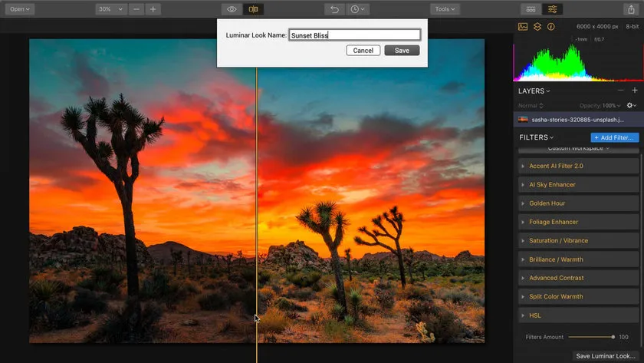Open the image info icon
This screenshot has height=363, width=644.
[x=550, y=27]
